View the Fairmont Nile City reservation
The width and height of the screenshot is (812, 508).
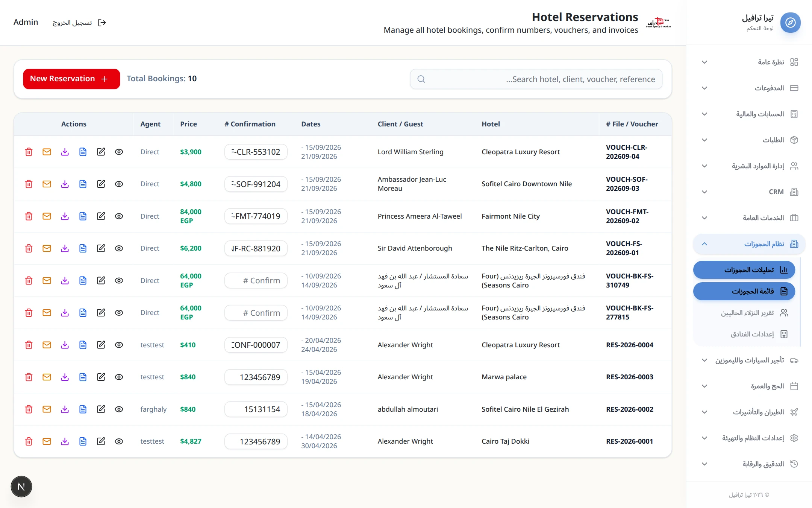click(x=119, y=216)
